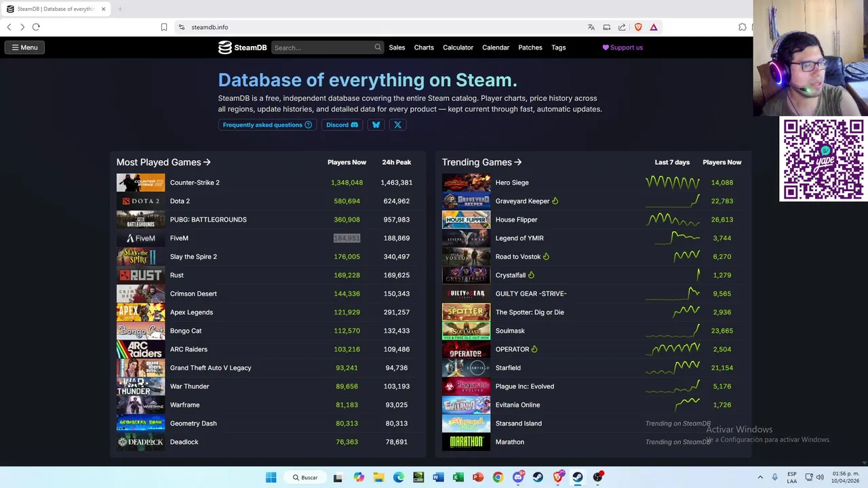Launch Copilot from the taskbar
This screenshot has width=868, height=488.
coord(359,477)
